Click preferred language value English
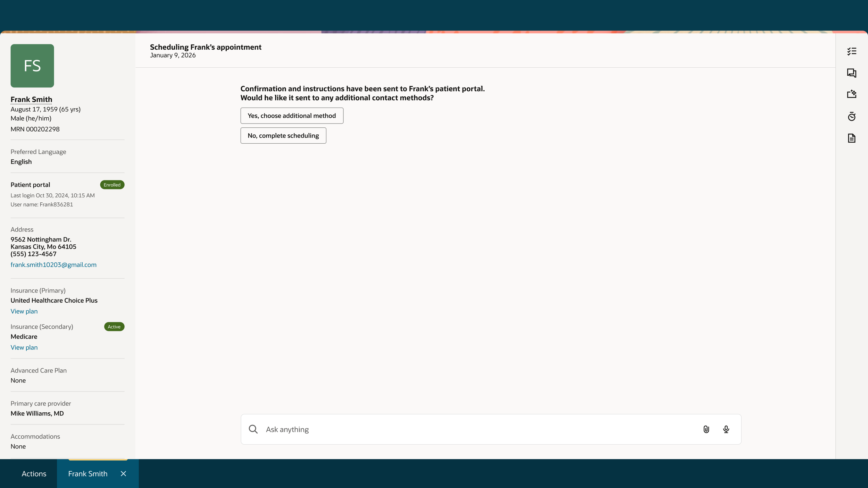Viewport: 868px width, 488px height. coord(21,162)
